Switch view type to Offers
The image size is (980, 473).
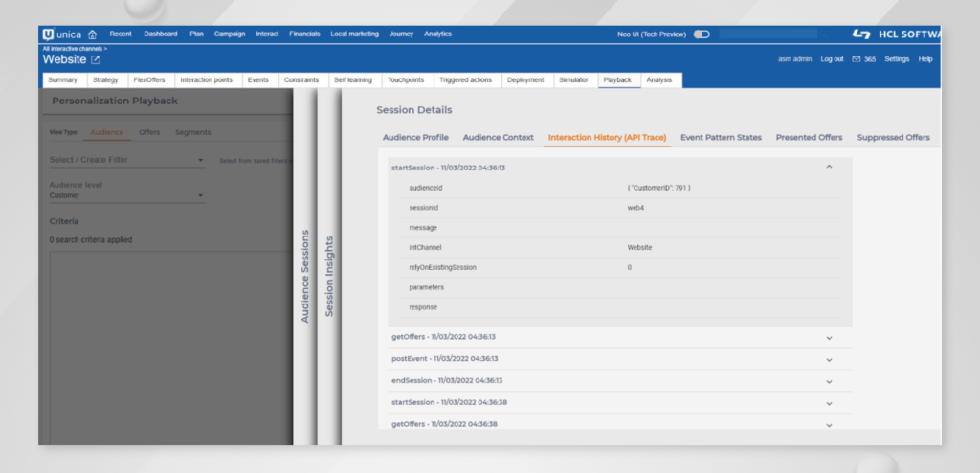[149, 132]
